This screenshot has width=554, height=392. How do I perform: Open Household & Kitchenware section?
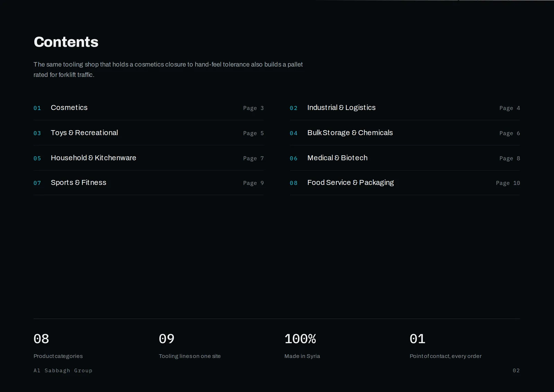pos(149,158)
